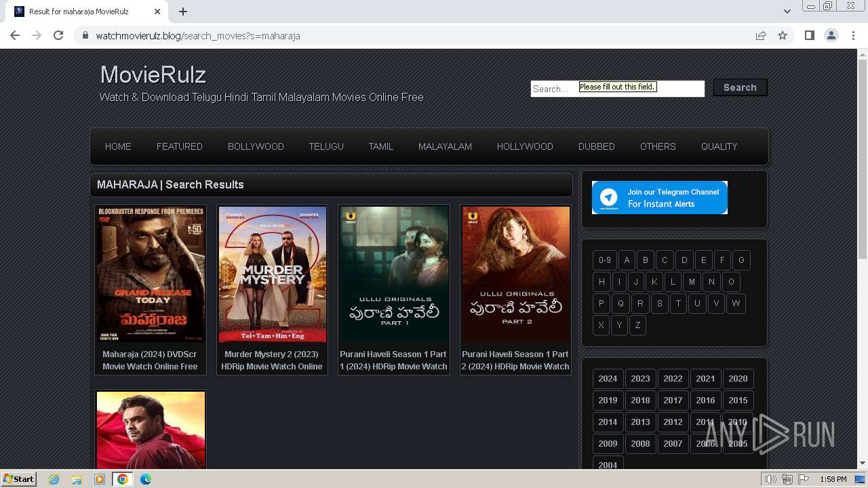This screenshot has height=488, width=868.
Task: Open the Maharaja movie poster
Action: 151,274
